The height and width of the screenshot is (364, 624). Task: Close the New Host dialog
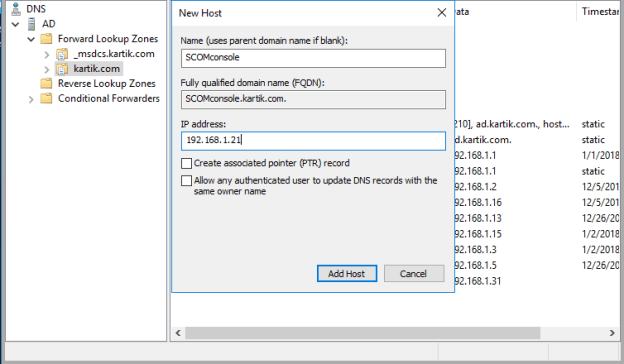coord(442,13)
